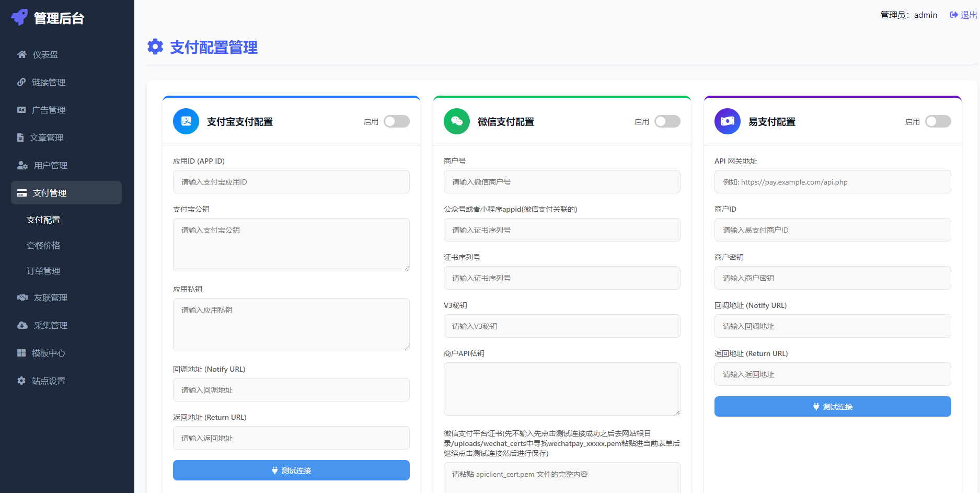Open 订单管理 submenu item

click(43, 271)
